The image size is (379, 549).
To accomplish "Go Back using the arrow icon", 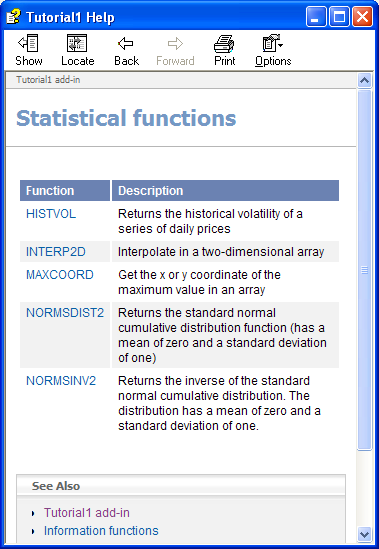I will click(x=126, y=43).
